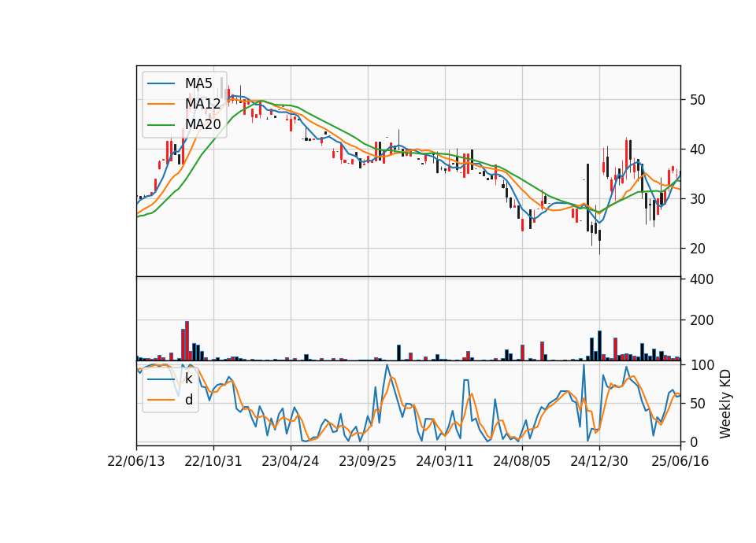Click the MA20 legend label
The width and height of the screenshot is (756, 543).
(202, 124)
